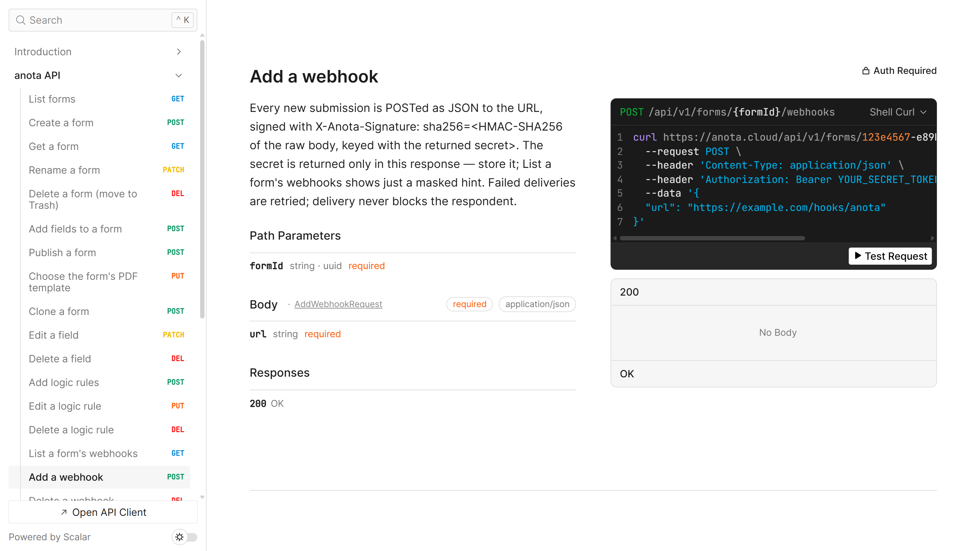980x551 pixels.
Task: Click the Auth Required lock icon
Action: (x=866, y=71)
